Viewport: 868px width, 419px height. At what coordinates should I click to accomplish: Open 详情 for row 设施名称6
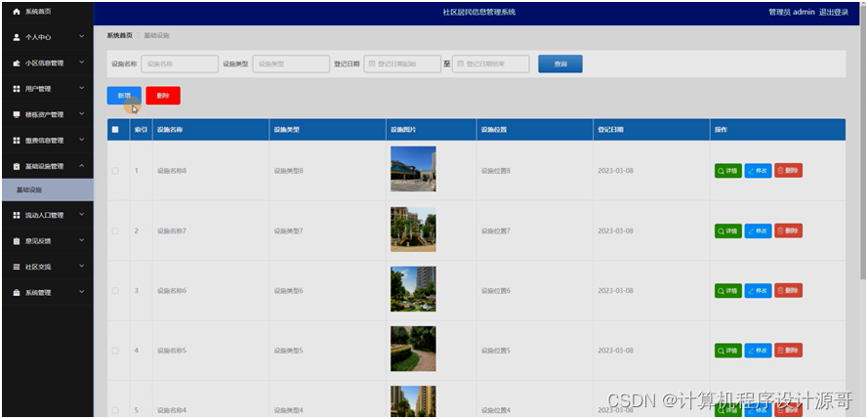tap(728, 291)
